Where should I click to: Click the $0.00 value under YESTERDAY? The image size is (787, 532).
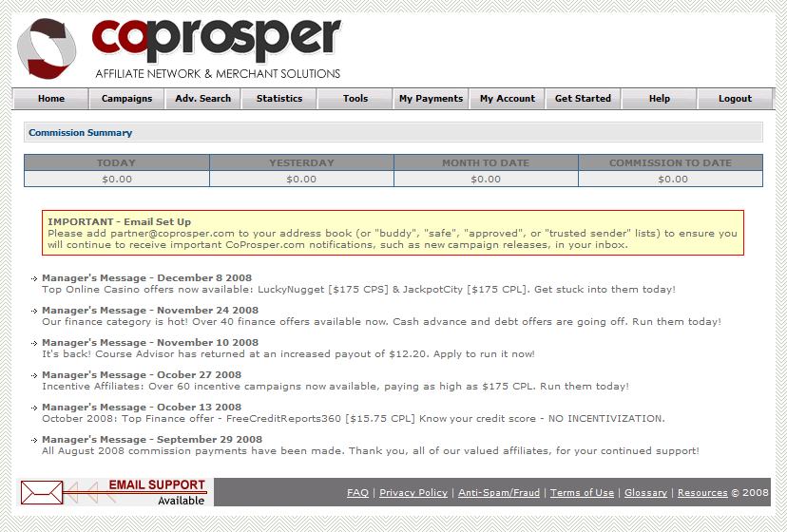(x=301, y=180)
